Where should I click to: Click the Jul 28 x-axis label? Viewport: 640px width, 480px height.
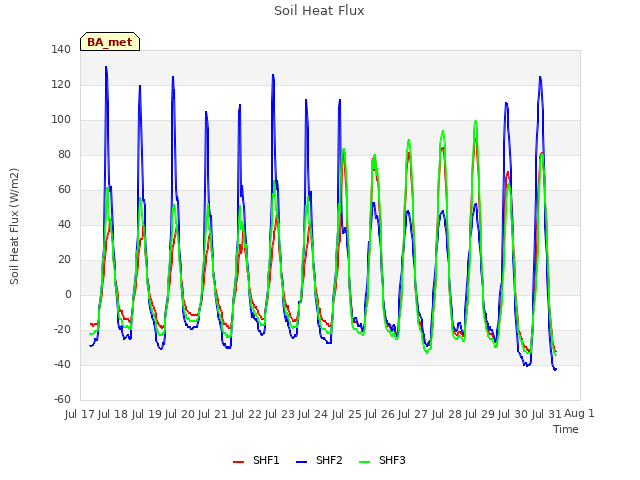(447, 414)
